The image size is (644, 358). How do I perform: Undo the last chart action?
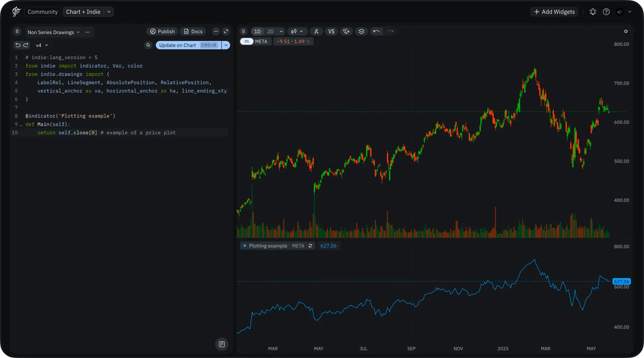click(377, 32)
